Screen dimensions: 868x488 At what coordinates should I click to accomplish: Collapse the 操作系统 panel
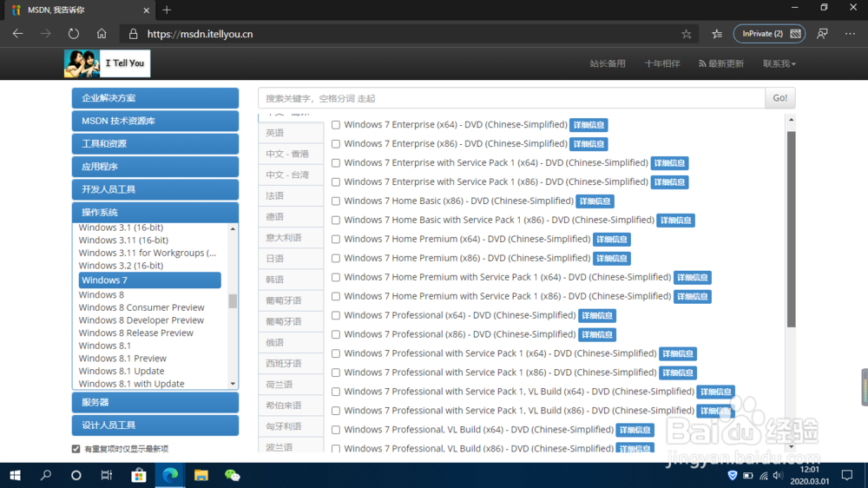pos(155,212)
